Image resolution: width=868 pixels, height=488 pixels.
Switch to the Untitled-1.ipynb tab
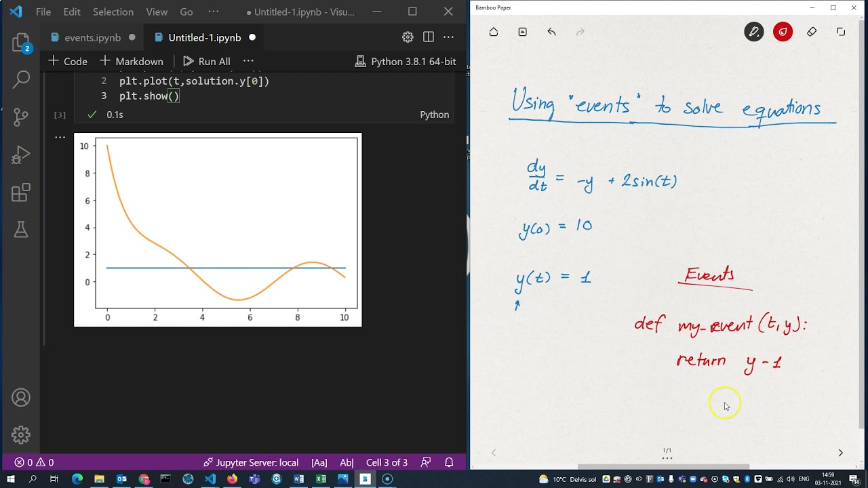[x=205, y=37]
